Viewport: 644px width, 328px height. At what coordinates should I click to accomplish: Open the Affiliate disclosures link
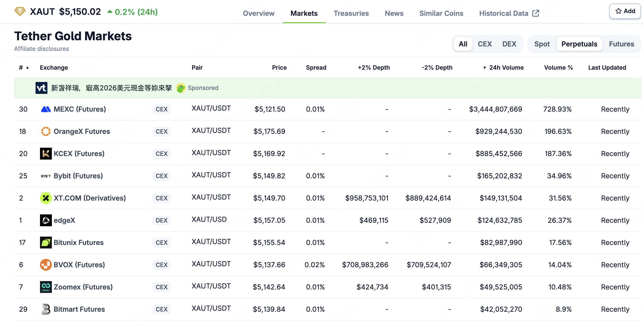[41, 48]
